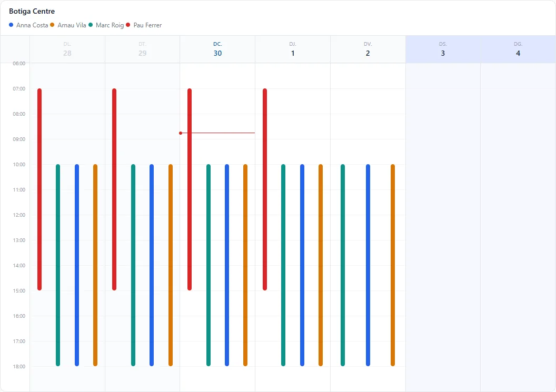Click the 12:00 time label

tap(19, 215)
